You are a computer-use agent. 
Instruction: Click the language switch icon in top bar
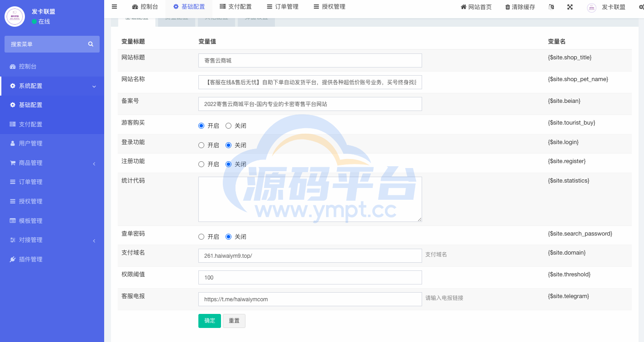(x=551, y=7)
